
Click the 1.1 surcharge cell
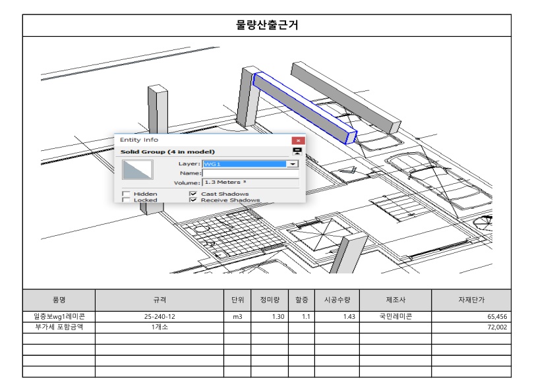(x=302, y=317)
